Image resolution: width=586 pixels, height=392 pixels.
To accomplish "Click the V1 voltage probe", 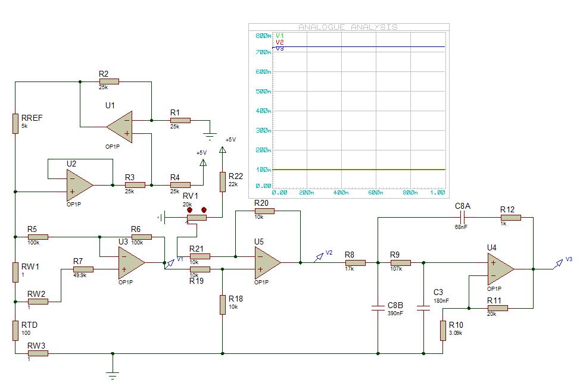I will (x=170, y=263).
